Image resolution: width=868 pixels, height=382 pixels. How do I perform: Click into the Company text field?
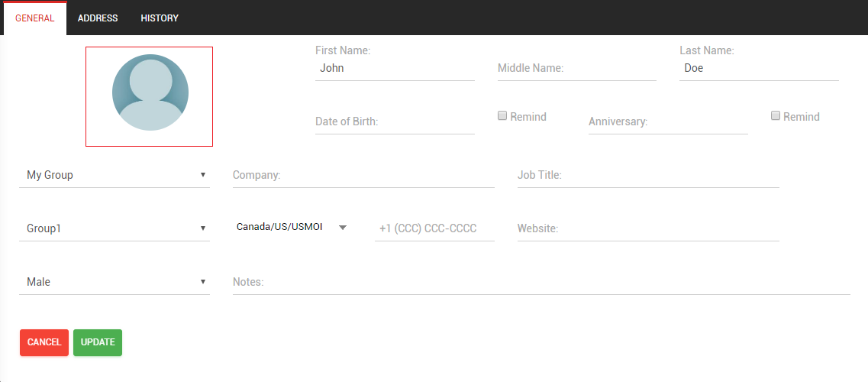363,175
